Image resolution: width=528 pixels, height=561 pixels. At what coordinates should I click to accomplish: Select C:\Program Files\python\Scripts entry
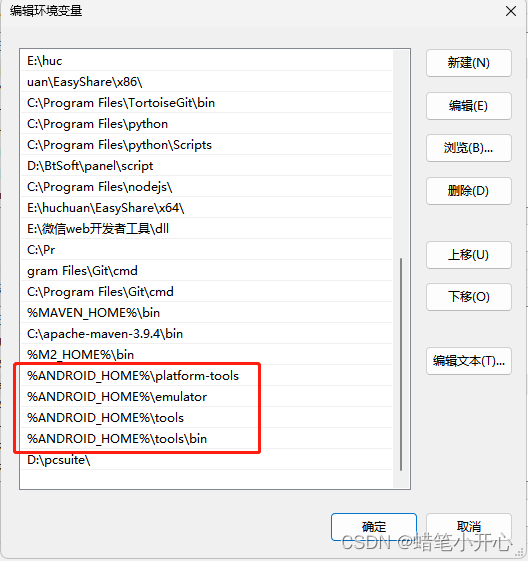click(207, 145)
